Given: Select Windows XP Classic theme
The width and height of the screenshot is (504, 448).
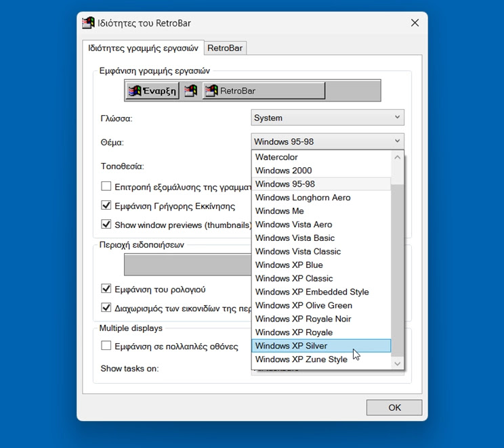Looking at the screenshot, I should pos(321,278).
